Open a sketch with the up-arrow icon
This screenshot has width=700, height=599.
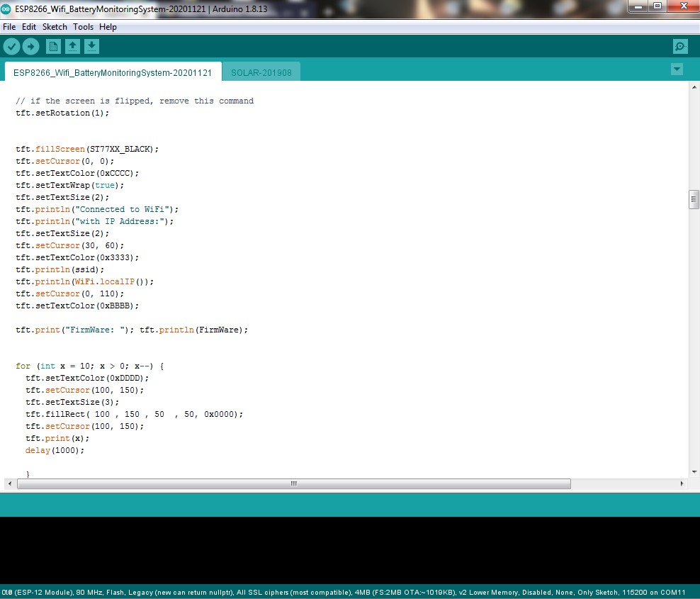tap(72, 47)
